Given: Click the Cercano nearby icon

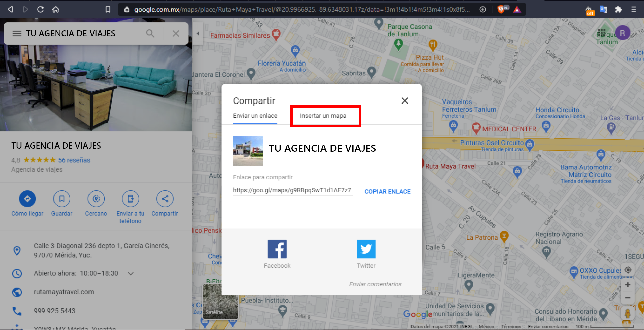Looking at the screenshot, I should (96, 199).
